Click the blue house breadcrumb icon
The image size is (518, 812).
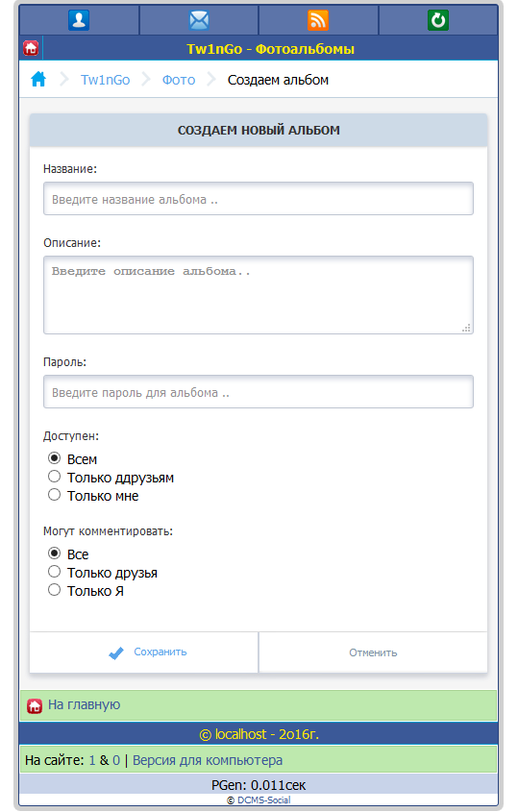(x=38, y=79)
